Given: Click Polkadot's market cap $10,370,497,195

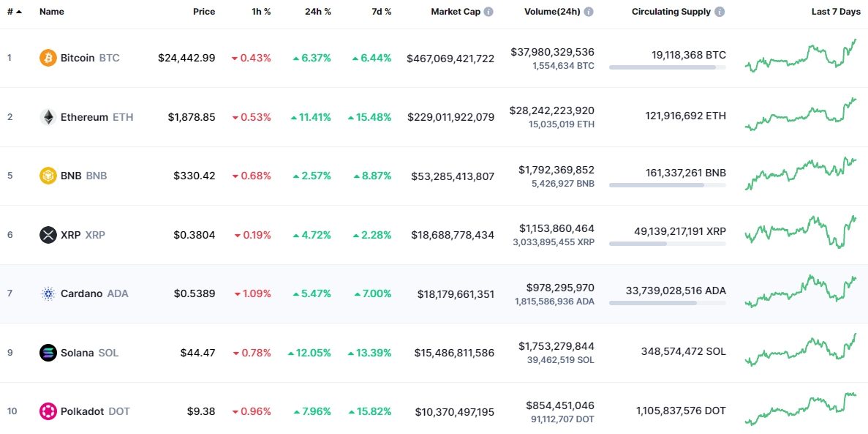Looking at the screenshot, I should coord(455,412).
